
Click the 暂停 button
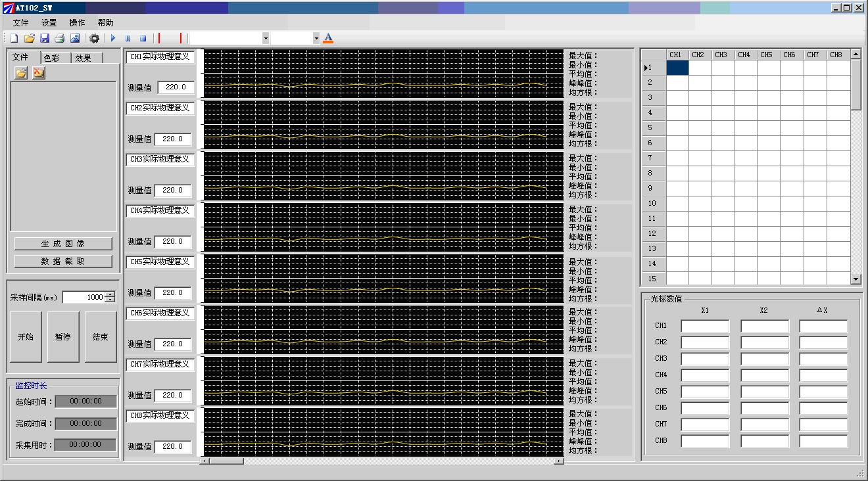[x=63, y=337]
